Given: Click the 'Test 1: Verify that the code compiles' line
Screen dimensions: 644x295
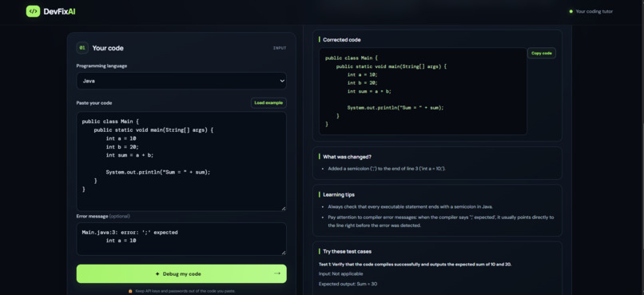Looking at the screenshot, I should pyautogui.click(x=415, y=264).
